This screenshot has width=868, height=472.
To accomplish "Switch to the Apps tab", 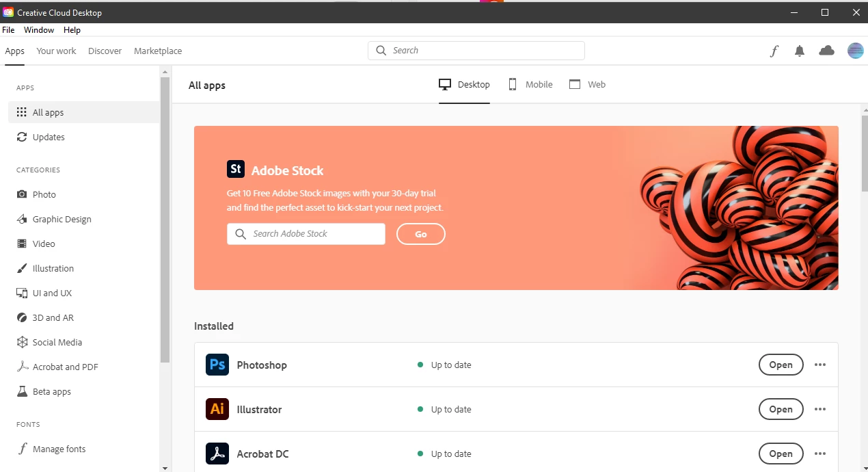I will pyautogui.click(x=14, y=51).
